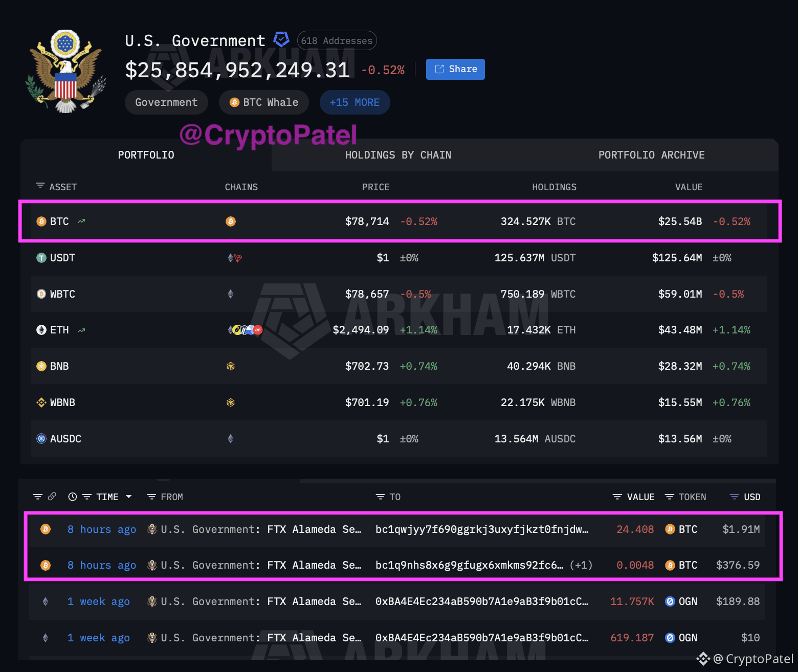
Task: Click the USDT asset coin icon
Action: coord(41,258)
